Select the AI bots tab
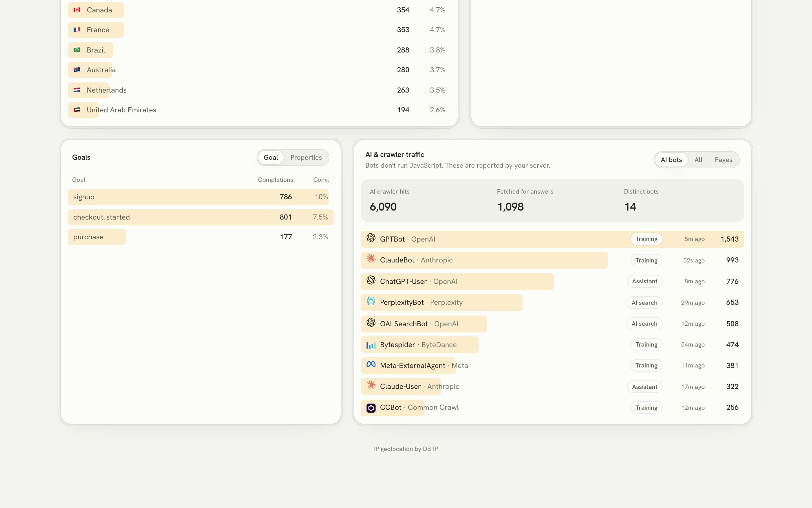This screenshot has width=812, height=508. [671, 160]
